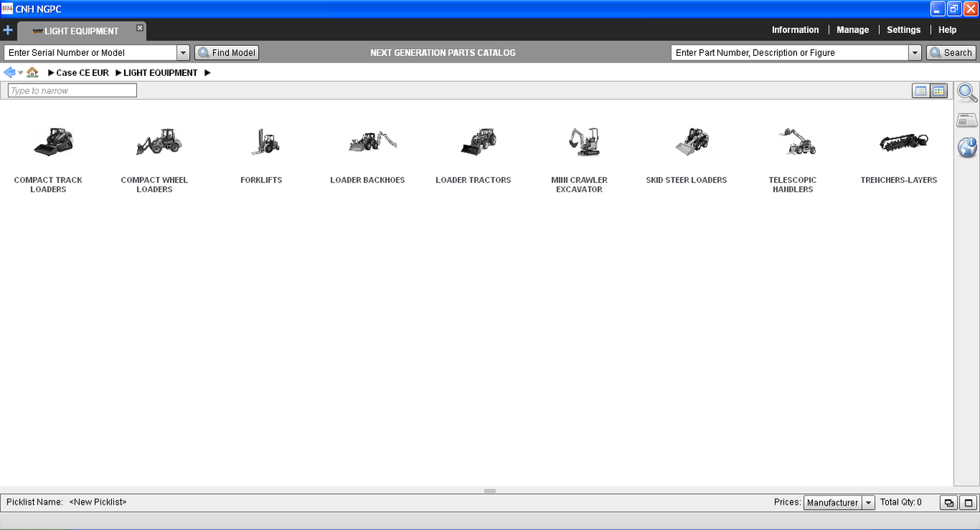Viewport: 980px width, 530px height.
Task: Open the Compact Track Loaders category icon
Action: point(53,142)
